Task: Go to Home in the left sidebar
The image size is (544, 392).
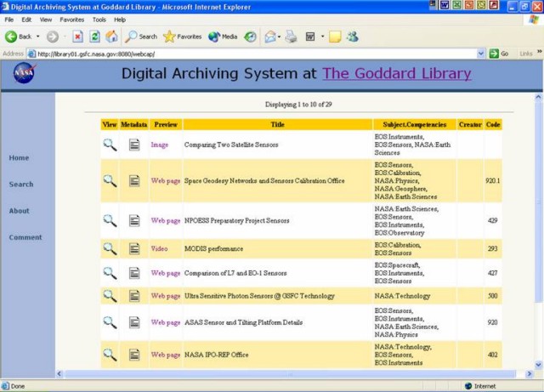Action: click(19, 157)
